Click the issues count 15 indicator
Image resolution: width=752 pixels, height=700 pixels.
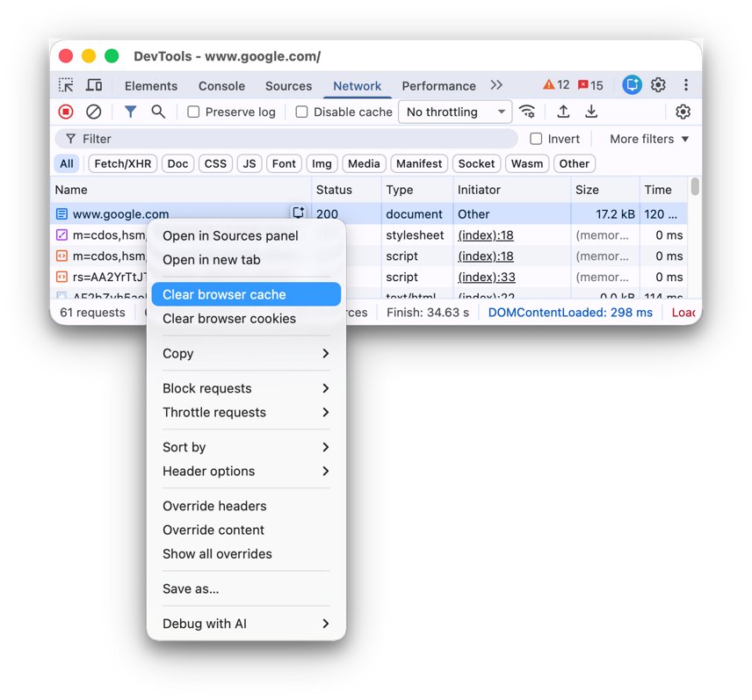[590, 85]
